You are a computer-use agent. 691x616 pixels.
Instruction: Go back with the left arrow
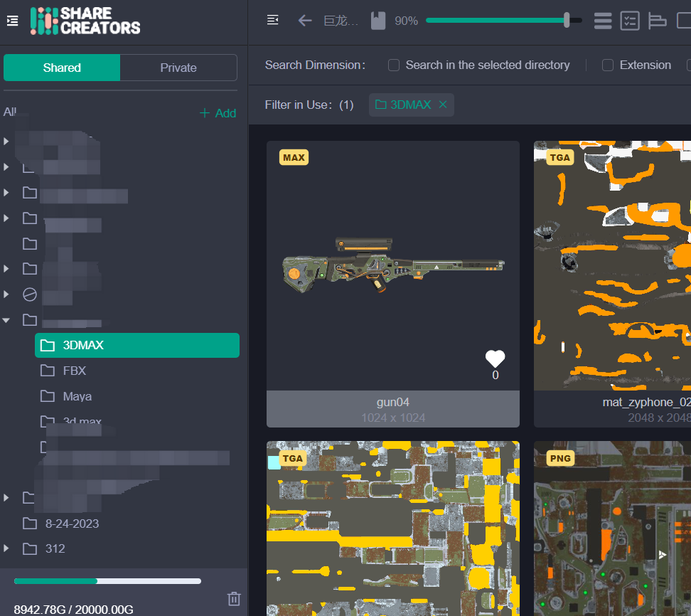click(304, 21)
